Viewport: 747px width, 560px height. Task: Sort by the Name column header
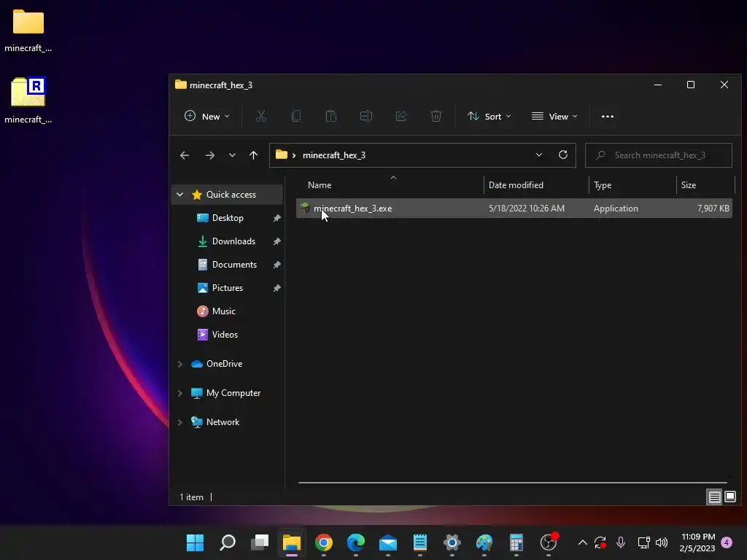(320, 185)
